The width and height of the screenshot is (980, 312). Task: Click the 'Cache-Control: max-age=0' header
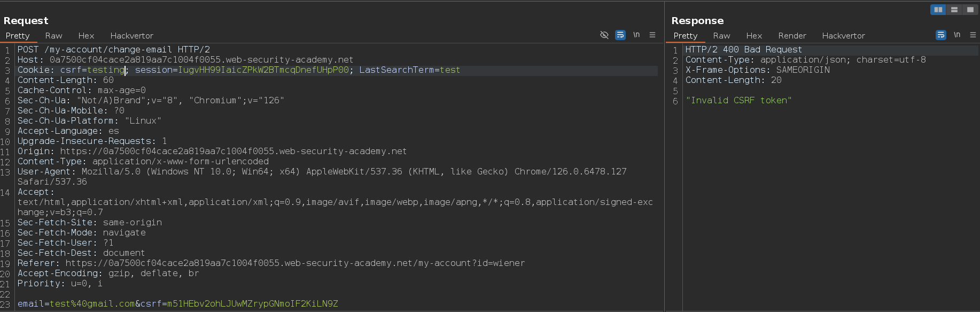(x=82, y=90)
